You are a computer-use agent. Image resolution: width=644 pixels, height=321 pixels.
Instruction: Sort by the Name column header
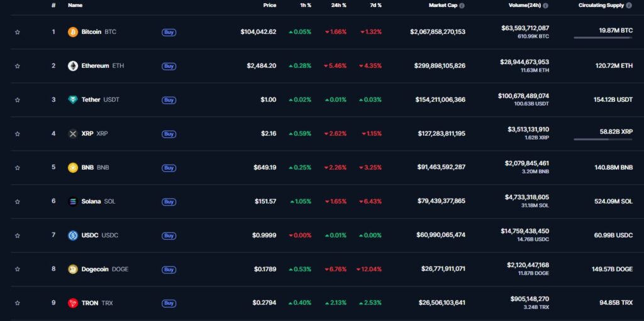[x=75, y=6]
